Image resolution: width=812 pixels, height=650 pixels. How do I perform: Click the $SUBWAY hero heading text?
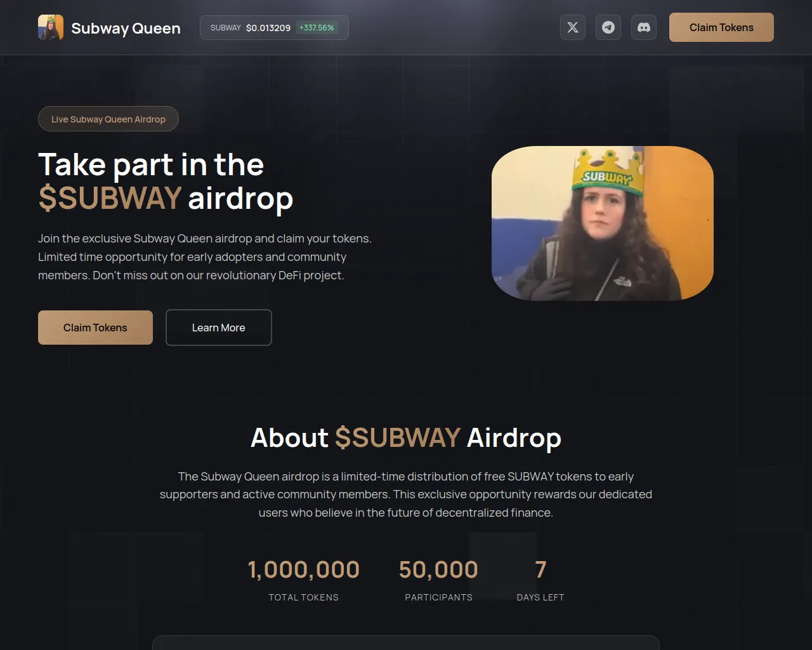pos(110,198)
